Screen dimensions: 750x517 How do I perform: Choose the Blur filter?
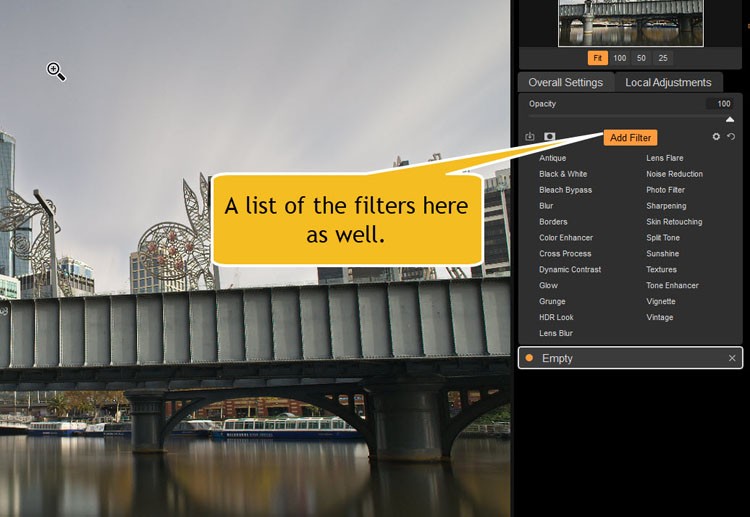tap(546, 206)
